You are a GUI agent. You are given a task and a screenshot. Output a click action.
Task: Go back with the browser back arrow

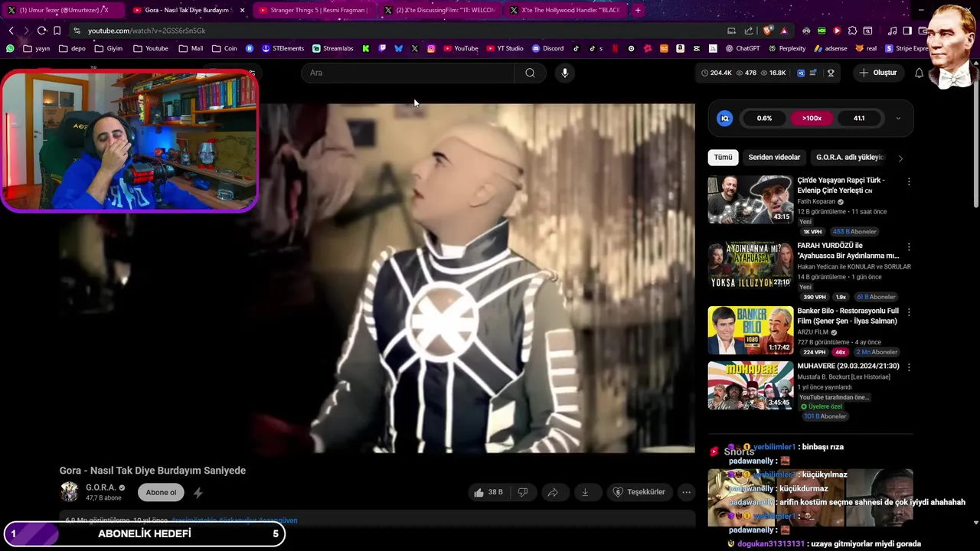[11, 31]
